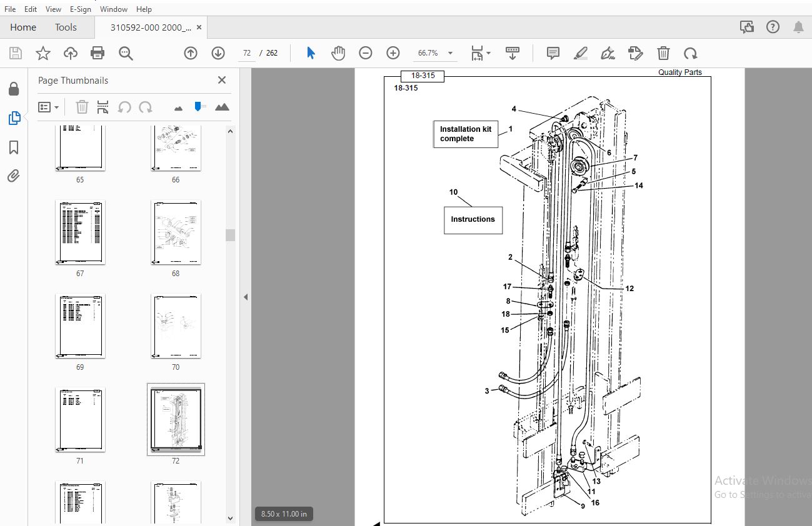Reduce the thumbnail size with the small mountain
Viewport: 812px width, 526px height.
point(178,108)
